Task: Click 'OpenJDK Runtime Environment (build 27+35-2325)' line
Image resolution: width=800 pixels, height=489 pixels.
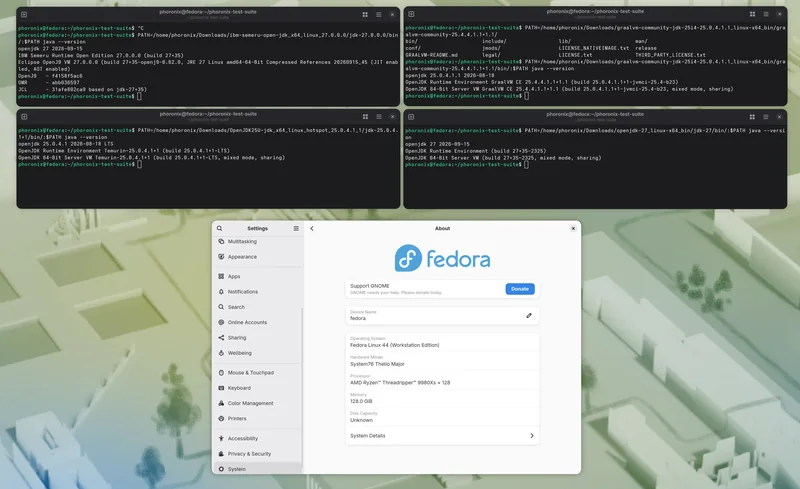Action: point(476,151)
